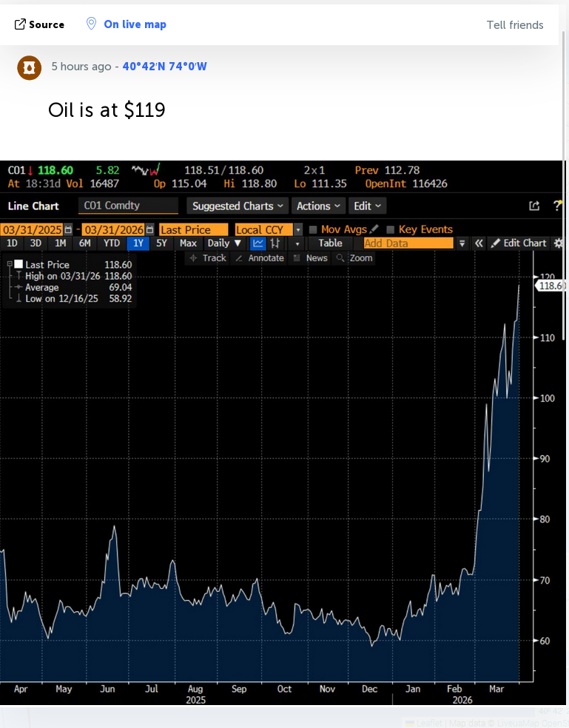Click the Tell friends link
This screenshot has height=728, width=569.
[x=514, y=25]
